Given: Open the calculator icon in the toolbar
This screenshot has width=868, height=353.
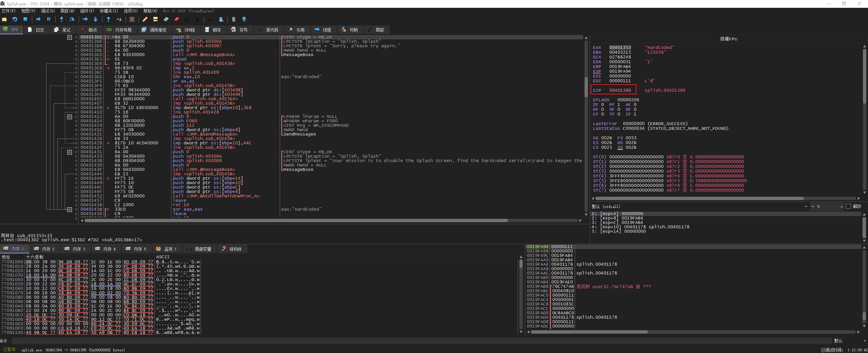Looking at the screenshot, I should [233, 19].
